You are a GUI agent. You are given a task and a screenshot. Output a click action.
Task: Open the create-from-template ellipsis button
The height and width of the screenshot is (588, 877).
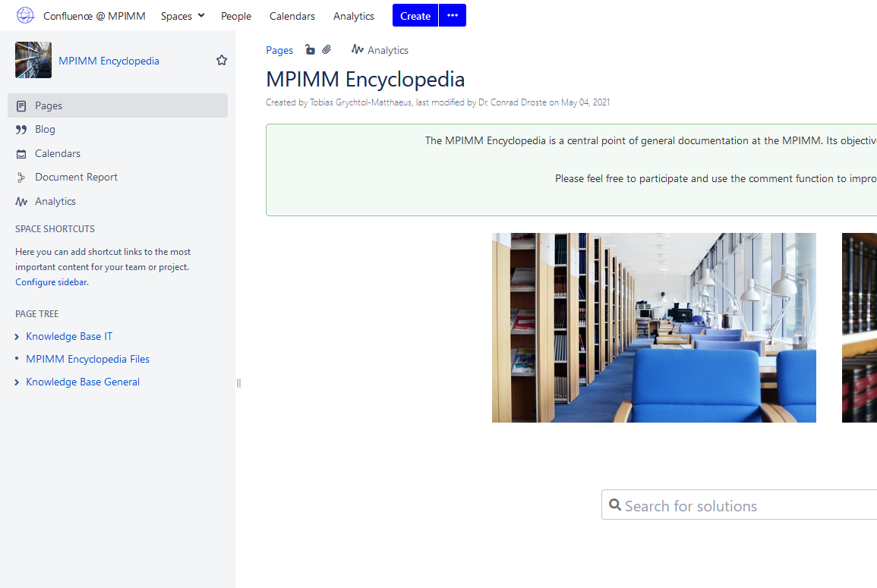tap(453, 16)
